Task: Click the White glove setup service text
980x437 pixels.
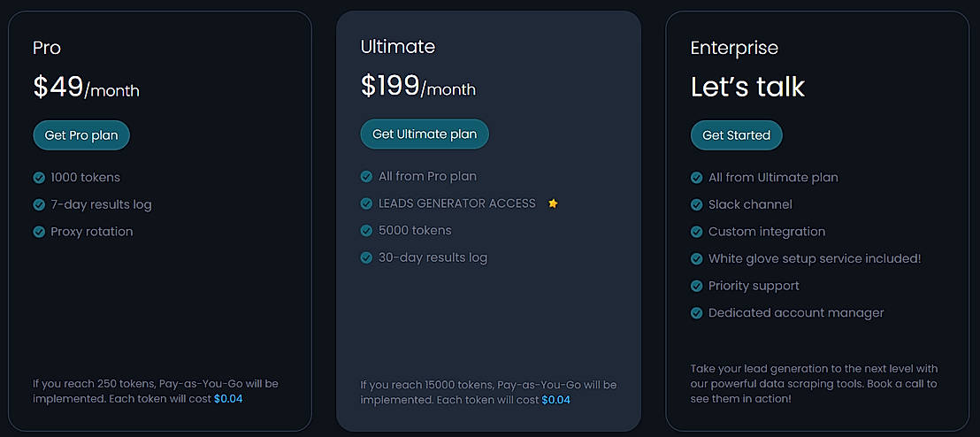Action: tap(815, 259)
